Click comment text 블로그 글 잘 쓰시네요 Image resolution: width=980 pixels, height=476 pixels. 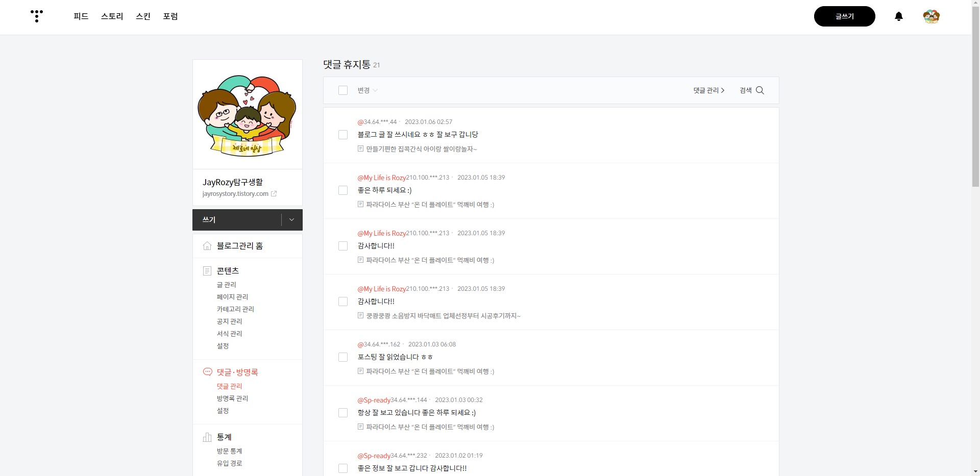click(x=418, y=135)
